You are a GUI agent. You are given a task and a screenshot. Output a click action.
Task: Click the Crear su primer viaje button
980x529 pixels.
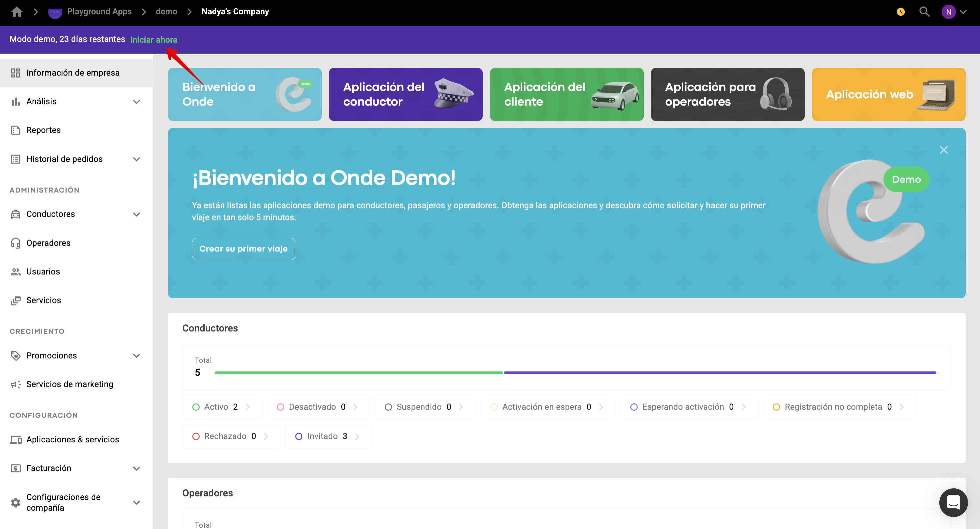click(x=243, y=249)
